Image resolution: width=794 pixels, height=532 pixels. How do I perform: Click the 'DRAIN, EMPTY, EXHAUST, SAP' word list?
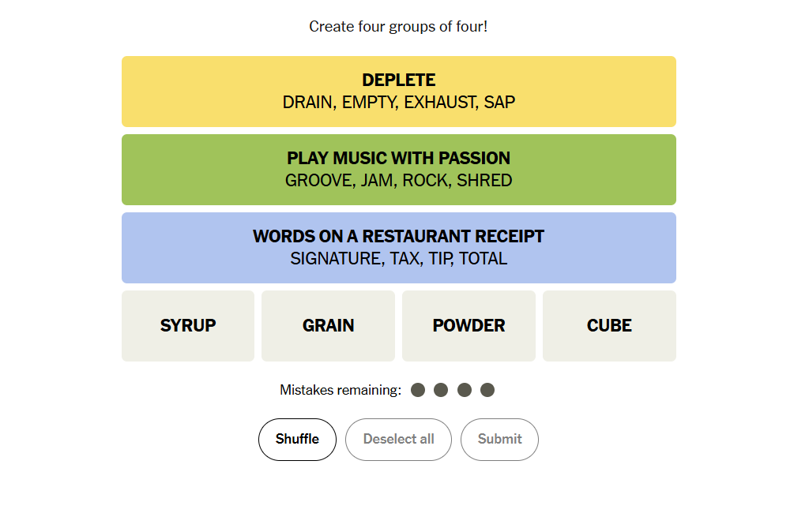click(x=399, y=102)
